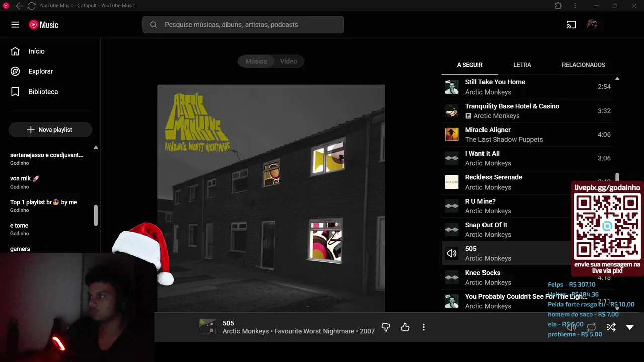Click the sidebar playlists scrollbar handle
644x362 pixels.
[96, 215]
